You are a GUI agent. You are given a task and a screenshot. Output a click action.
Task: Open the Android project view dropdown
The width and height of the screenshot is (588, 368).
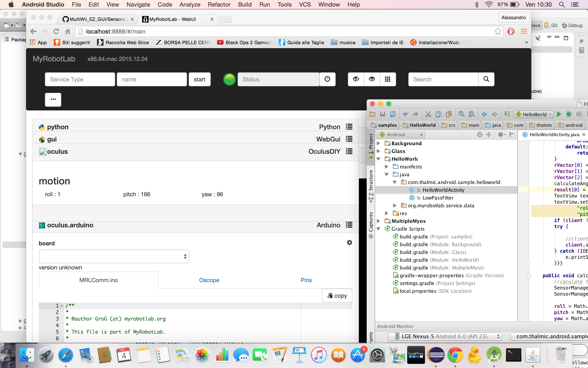point(400,135)
